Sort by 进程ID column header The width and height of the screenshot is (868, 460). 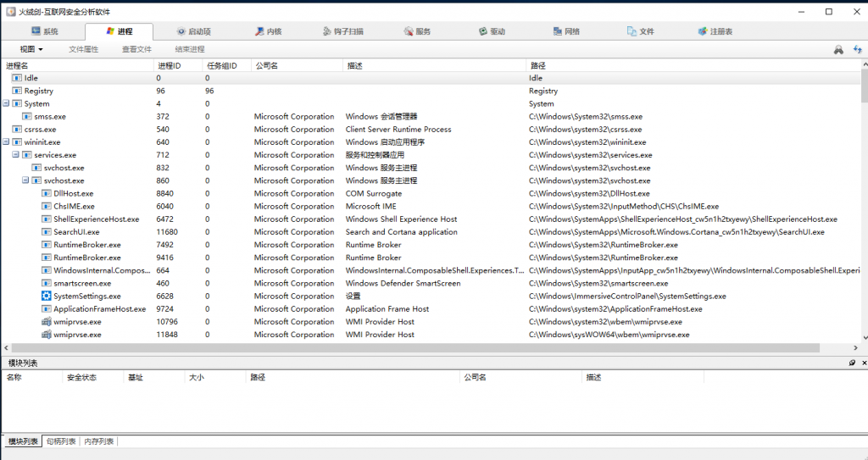click(178, 65)
